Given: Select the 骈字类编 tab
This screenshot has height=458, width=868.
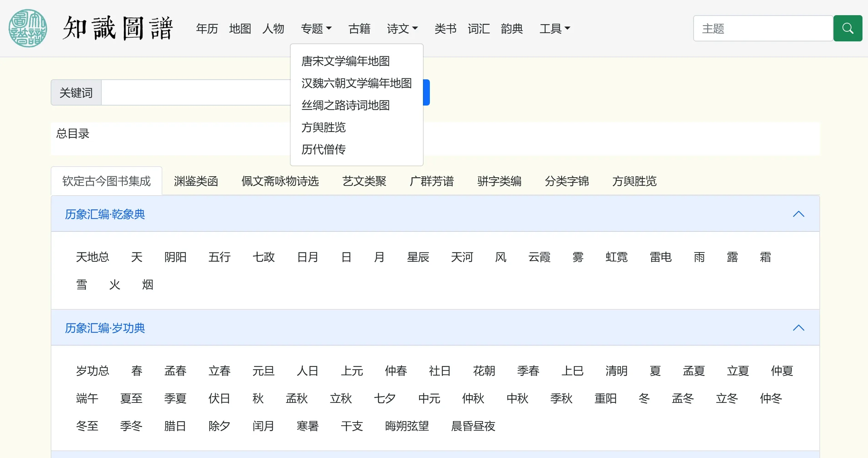Looking at the screenshot, I should pyautogui.click(x=499, y=181).
